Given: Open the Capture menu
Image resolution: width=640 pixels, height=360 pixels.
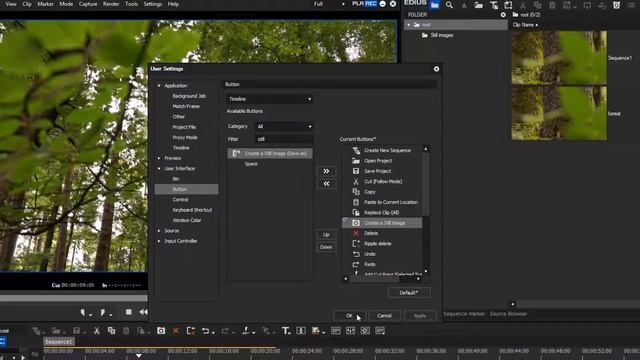Looking at the screenshot, I should point(88,4).
